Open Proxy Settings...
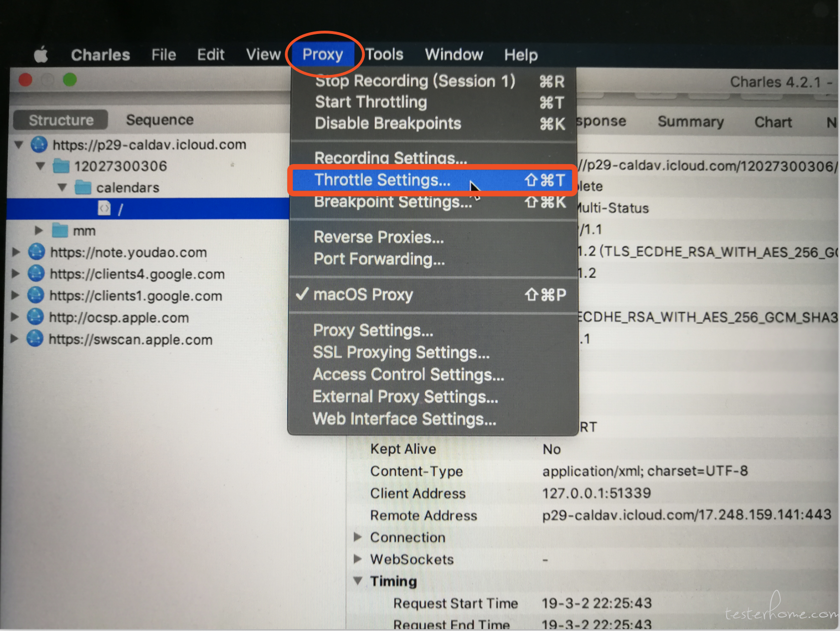This screenshot has width=840, height=631. [433, 330]
